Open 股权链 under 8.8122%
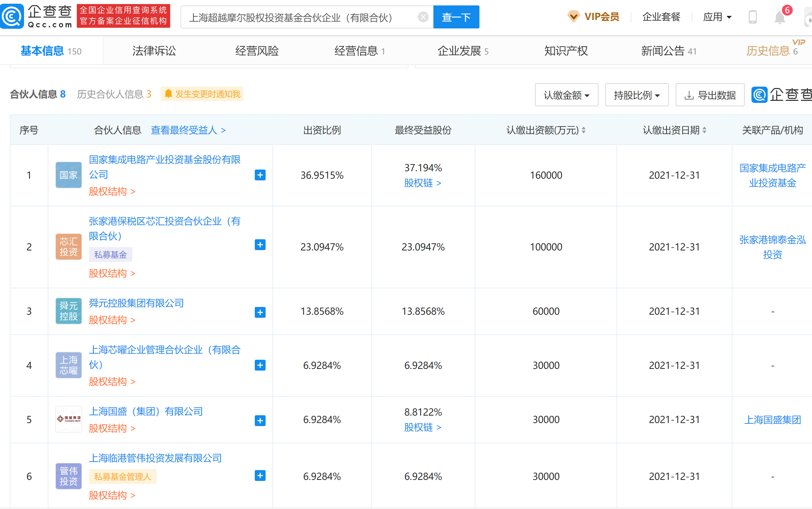Image resolution: width=812 pixels, height=509 pixels. [x=423, y=427]
